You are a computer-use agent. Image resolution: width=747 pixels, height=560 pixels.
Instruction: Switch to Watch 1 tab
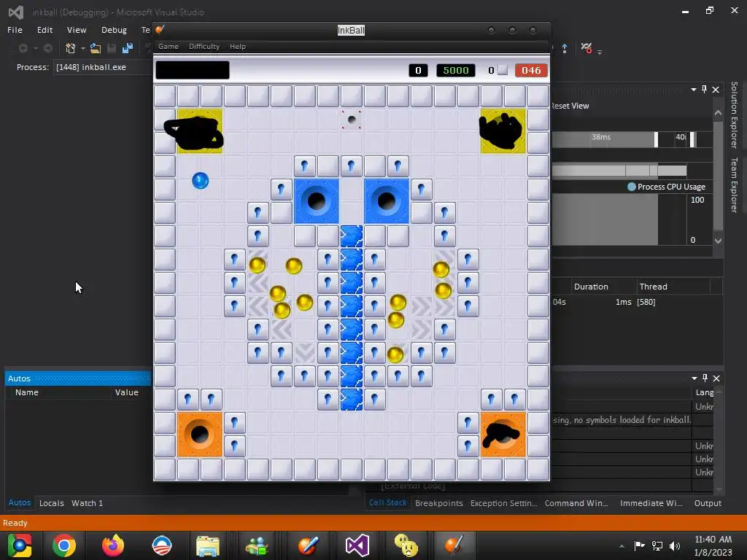click(x=87, y=503)
